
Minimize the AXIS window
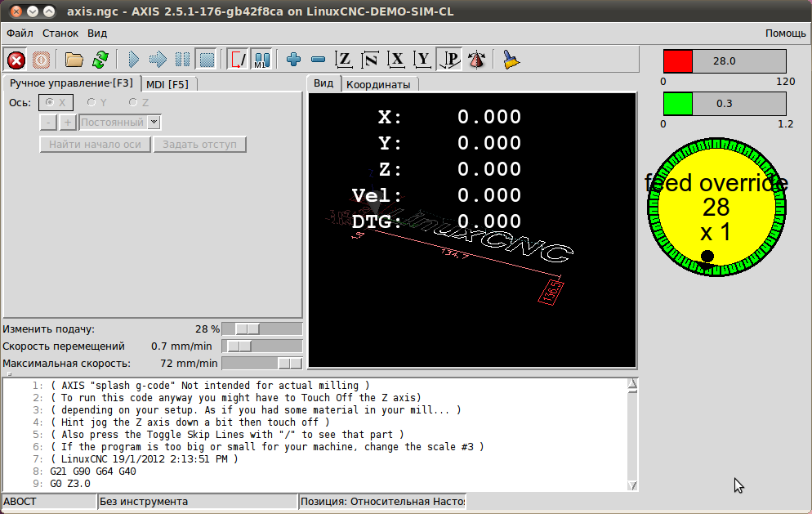coord(33,11)
